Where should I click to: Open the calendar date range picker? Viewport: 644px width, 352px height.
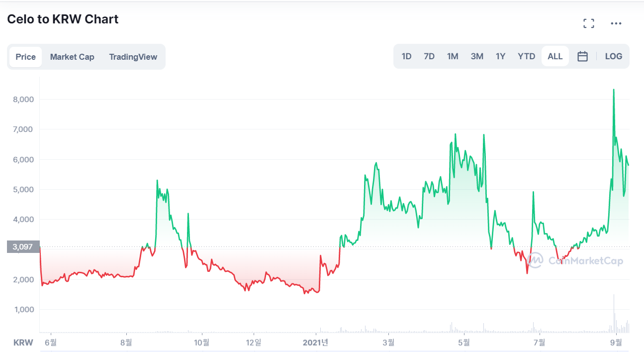tap(582, 56)
